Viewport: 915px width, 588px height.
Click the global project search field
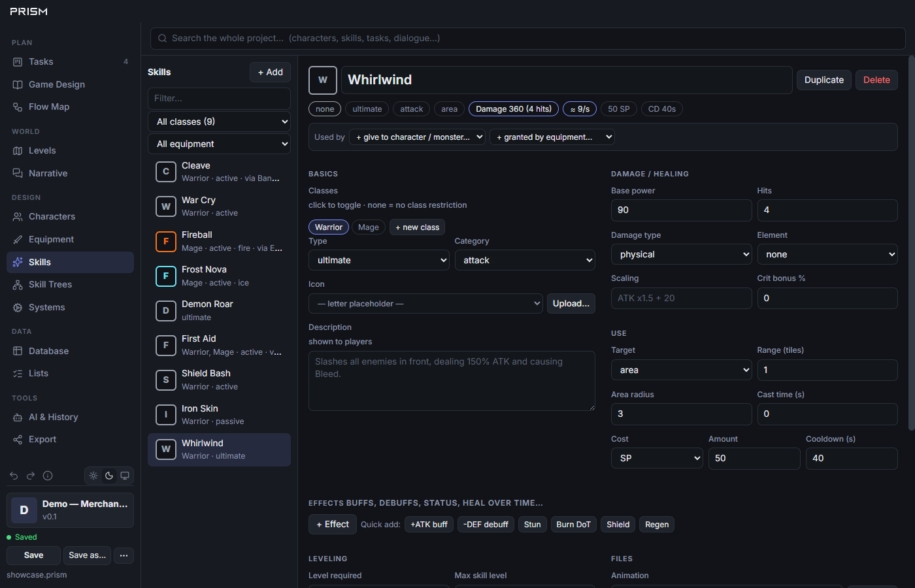[x=528, y=38]
